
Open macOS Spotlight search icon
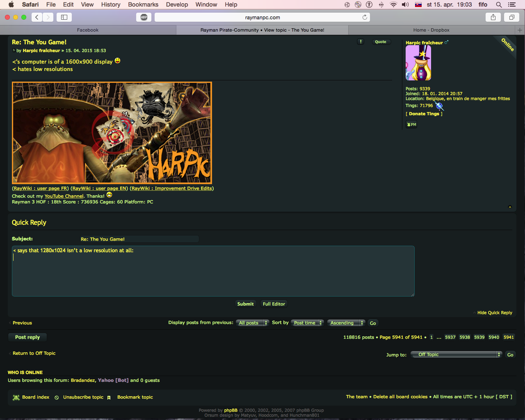[499, 5]
